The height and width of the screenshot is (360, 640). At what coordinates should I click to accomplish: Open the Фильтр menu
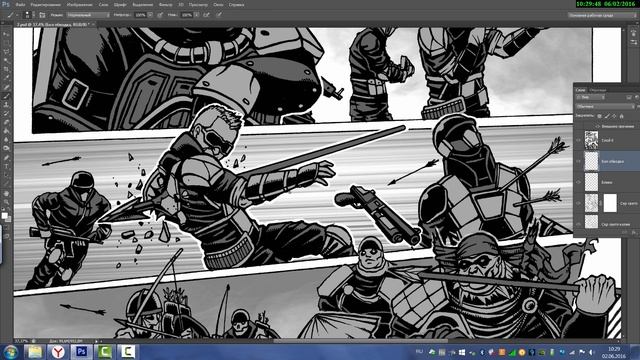click(x=165, y=4)
